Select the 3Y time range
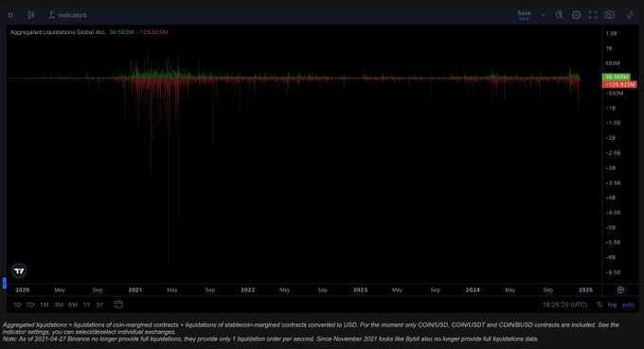The height and width of the screenshot is (349, 644). point(99,305)
